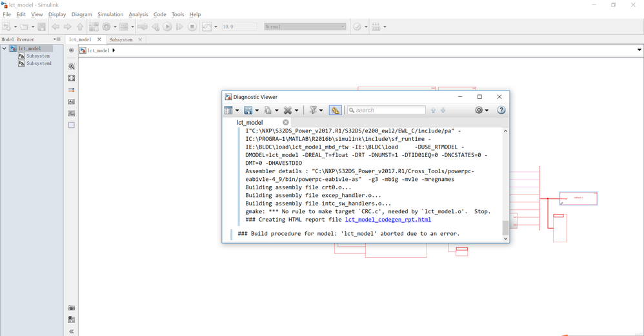Open dropdown arrow beside Diagnostic Viewer save icon
The image size is (644, 336).
coord(257,110)
